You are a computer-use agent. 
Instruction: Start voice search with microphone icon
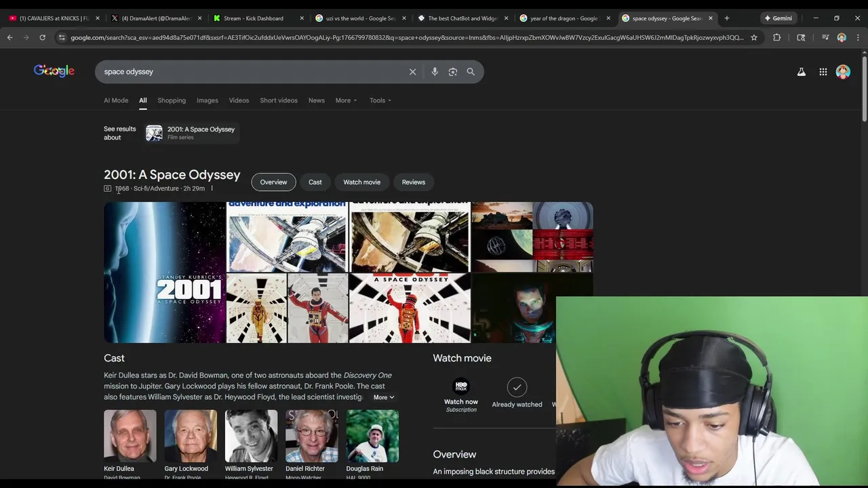435,72
